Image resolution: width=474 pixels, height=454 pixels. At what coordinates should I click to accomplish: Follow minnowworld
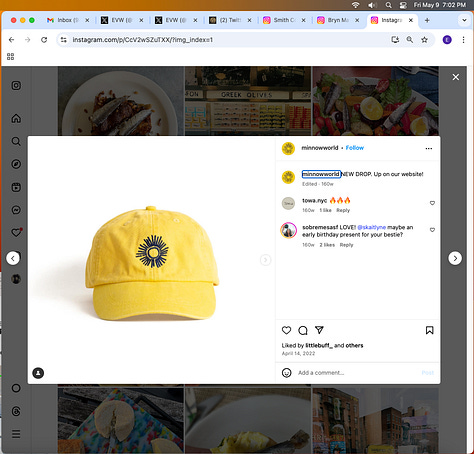[355, 148]
